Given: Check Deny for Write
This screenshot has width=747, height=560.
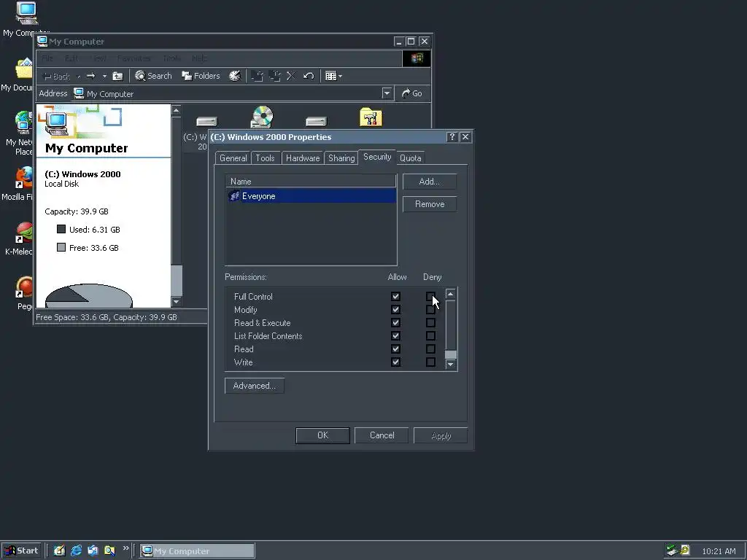Looking at the screenshot, I should pos(430,362).
